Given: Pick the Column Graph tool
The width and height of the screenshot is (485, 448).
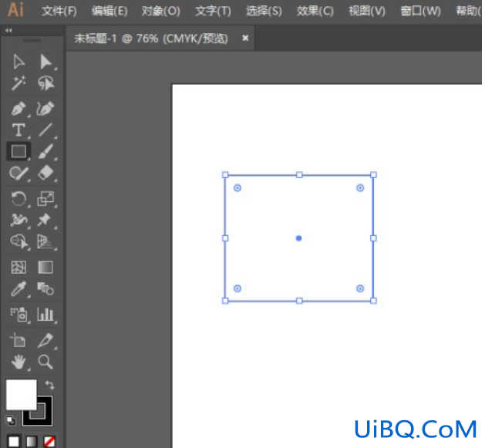Looking at the screenshot, I should (45, 315).
